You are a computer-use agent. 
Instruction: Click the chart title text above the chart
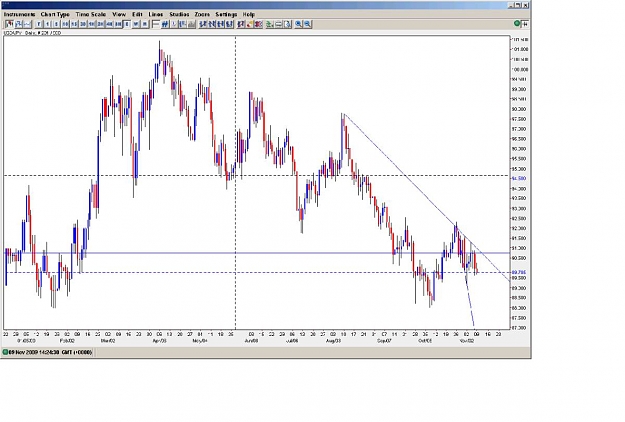(x=32, y=33)
